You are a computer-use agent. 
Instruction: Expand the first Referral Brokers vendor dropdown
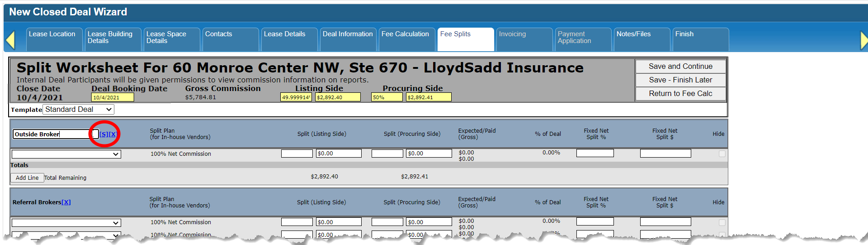66,223
